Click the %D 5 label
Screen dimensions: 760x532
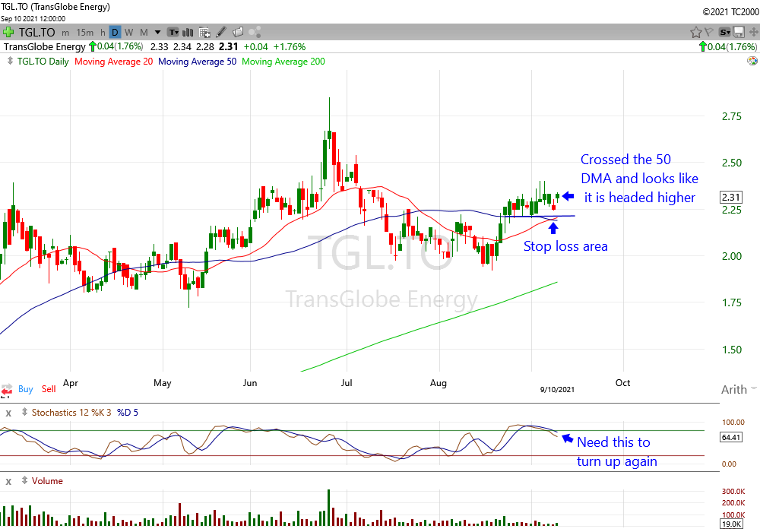tap(128, 413)
